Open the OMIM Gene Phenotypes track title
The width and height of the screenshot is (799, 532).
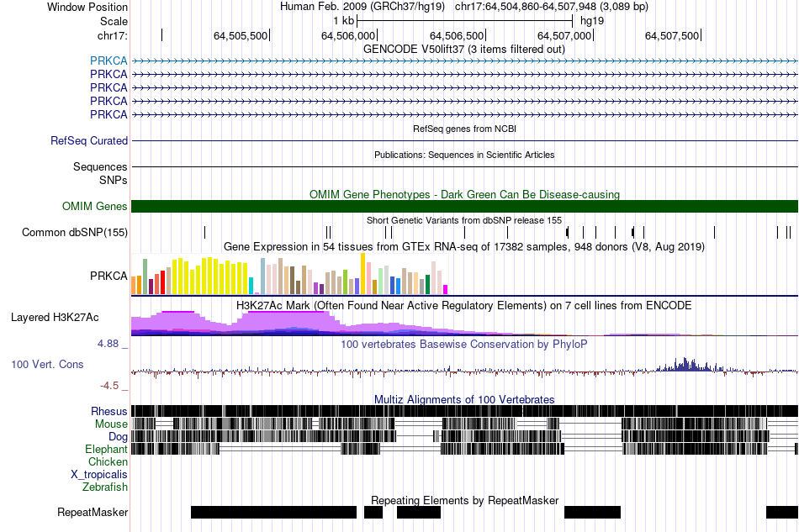[x=464, y=194]
